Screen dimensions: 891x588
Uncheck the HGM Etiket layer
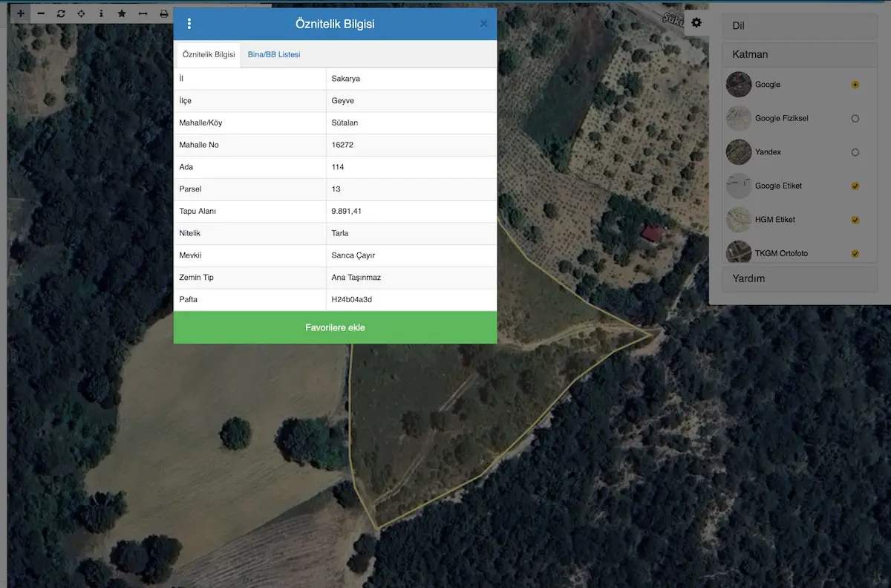855,220
